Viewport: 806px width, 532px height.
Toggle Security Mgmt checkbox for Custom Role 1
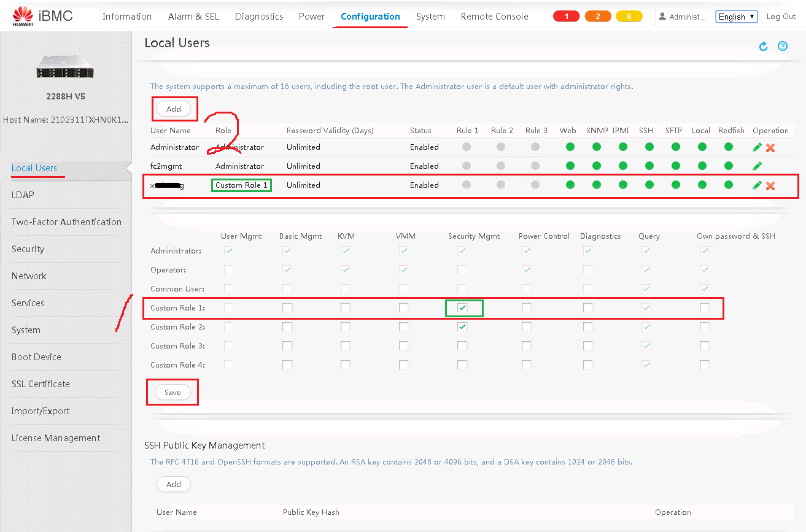(x=462, y=307)
